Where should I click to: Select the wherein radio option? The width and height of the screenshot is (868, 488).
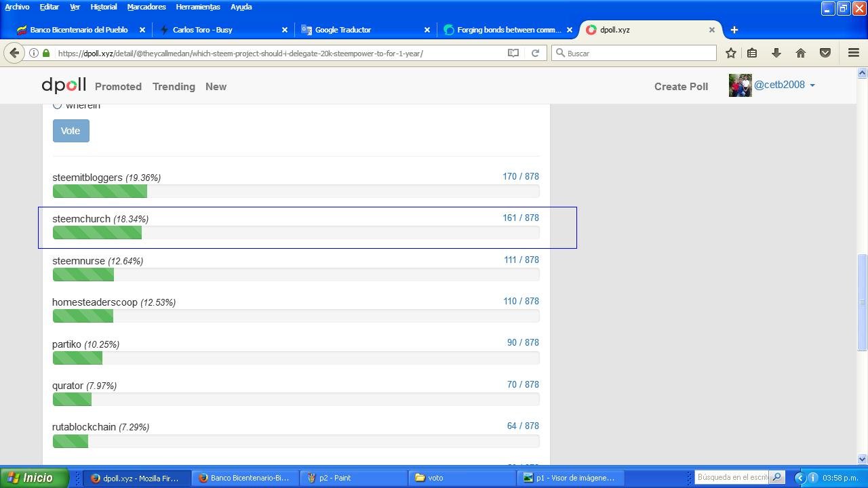(57, 105)
